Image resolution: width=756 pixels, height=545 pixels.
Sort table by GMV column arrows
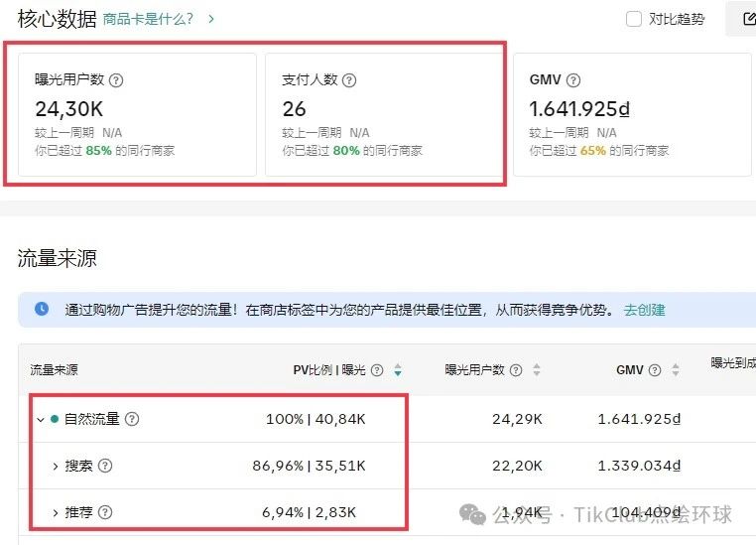tap(676, 370)
